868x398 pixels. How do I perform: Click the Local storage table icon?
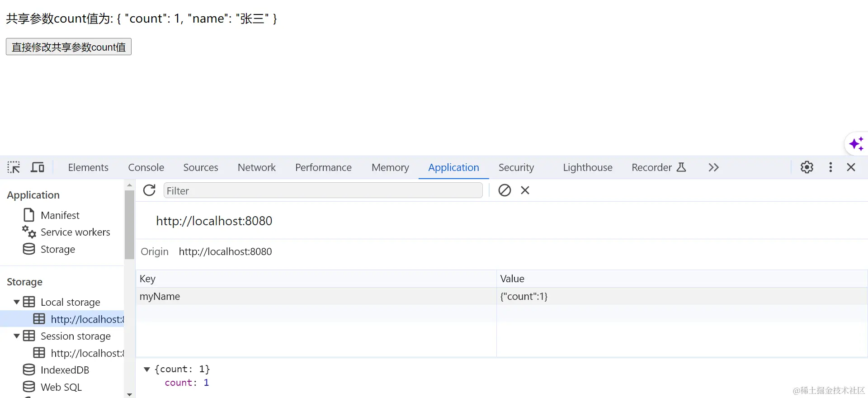29,302
